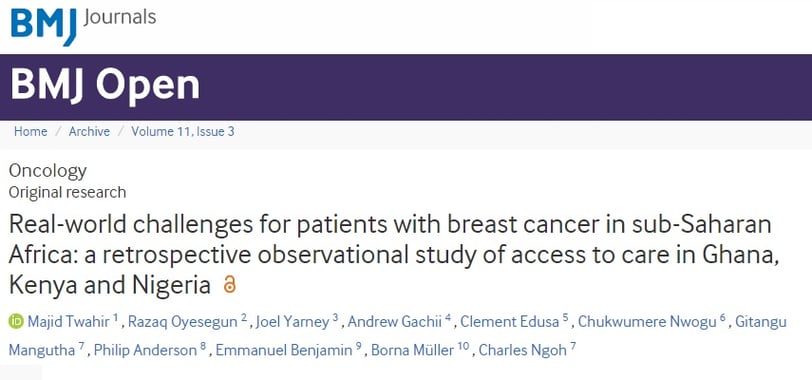Click the Original research label
The height and width of the screenshot is (380, 812).
[x=67, y=192]
